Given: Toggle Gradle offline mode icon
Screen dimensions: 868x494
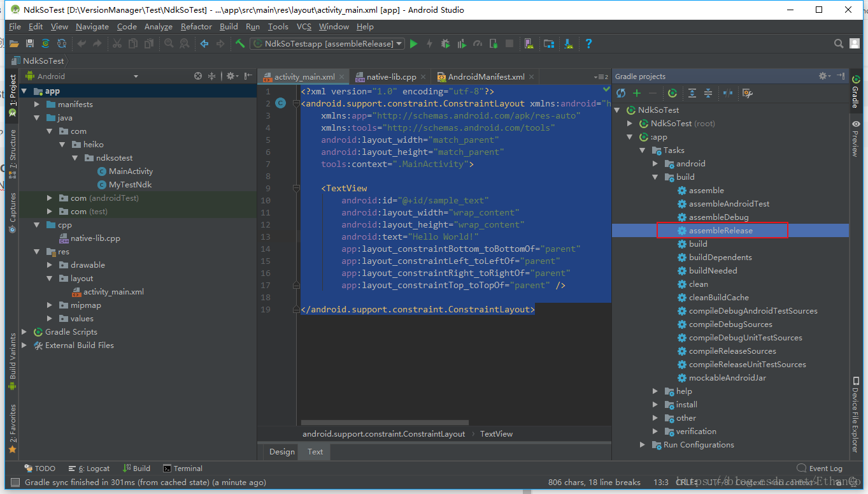Looking at the screenshot, I should coord(729,93).
